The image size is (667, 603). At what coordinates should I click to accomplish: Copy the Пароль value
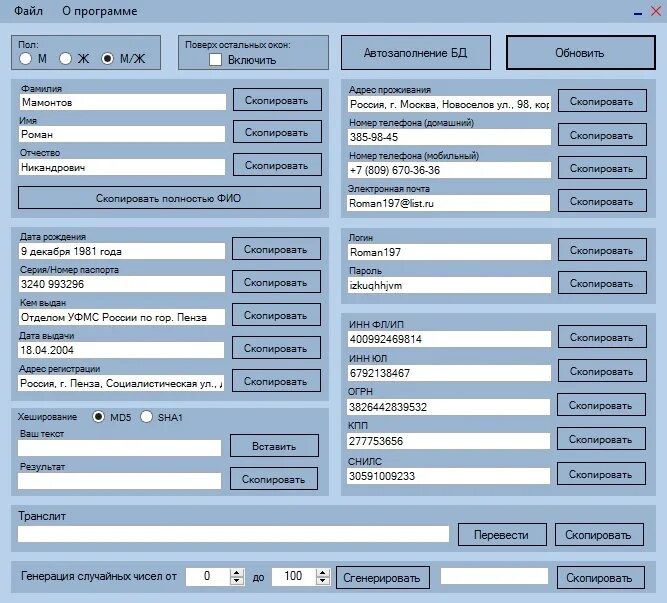[x=602, y=283]
